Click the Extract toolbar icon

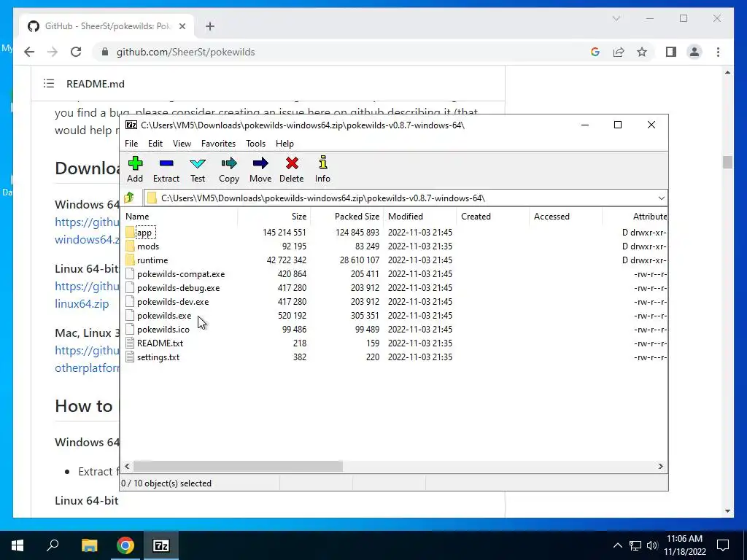point(166,164)
